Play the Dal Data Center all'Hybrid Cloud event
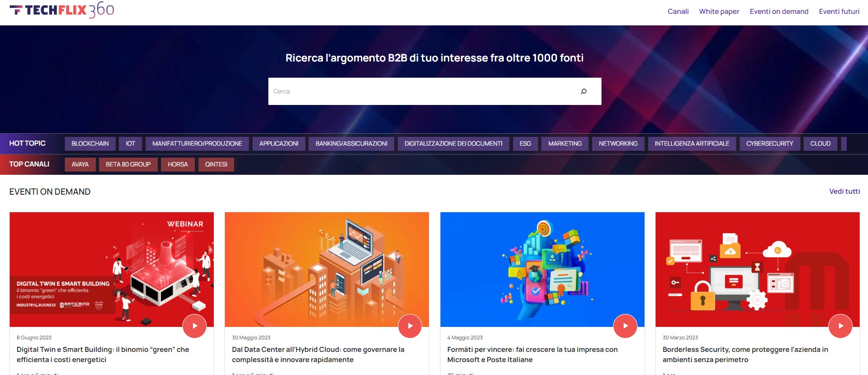Image resolution: width=868 pixels, height=375 pixels. point(410,326)
